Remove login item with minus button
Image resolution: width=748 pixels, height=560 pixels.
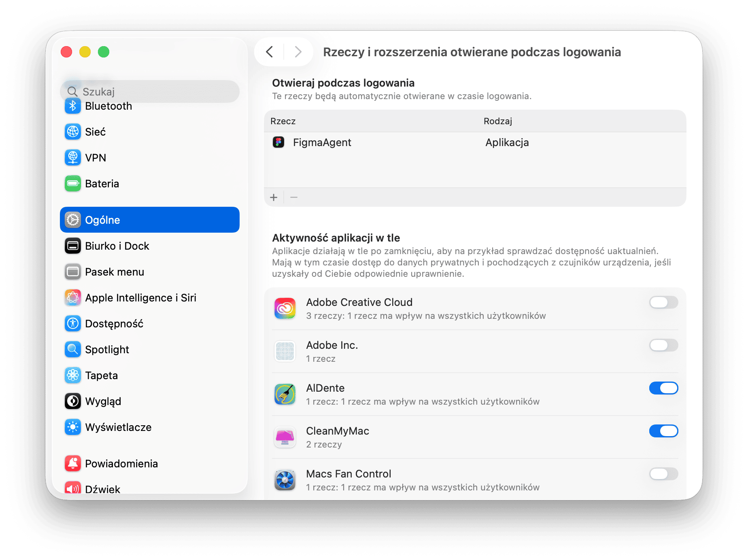tap(294, 197)
